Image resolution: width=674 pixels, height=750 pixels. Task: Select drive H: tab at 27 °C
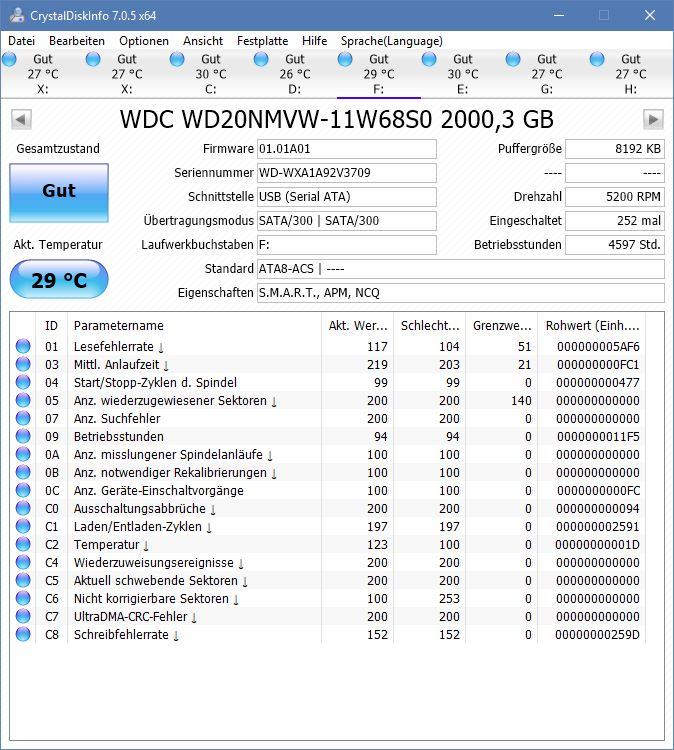coord(631,74)
